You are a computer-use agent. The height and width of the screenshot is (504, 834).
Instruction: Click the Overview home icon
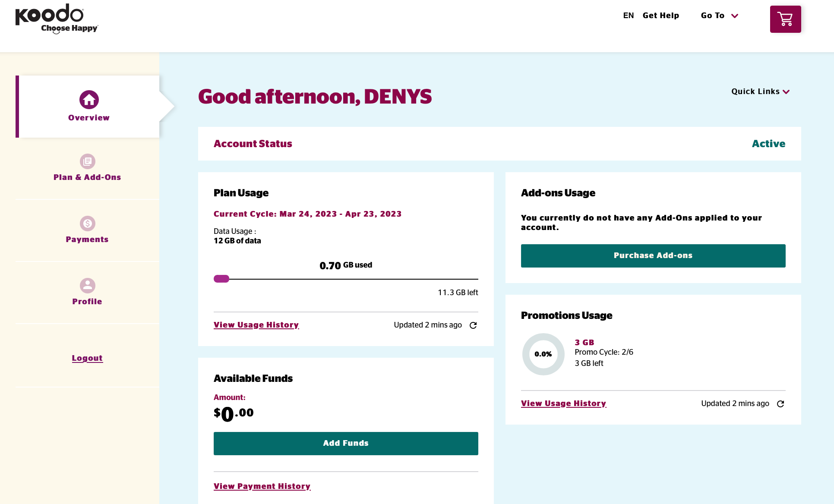[x=88, y=100]
